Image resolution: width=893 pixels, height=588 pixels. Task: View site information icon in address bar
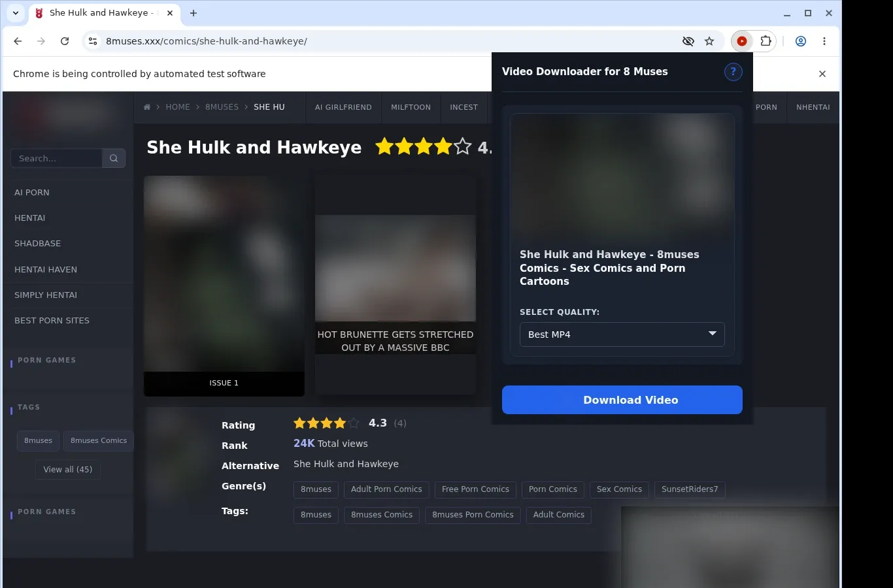(x=93, y=41)
